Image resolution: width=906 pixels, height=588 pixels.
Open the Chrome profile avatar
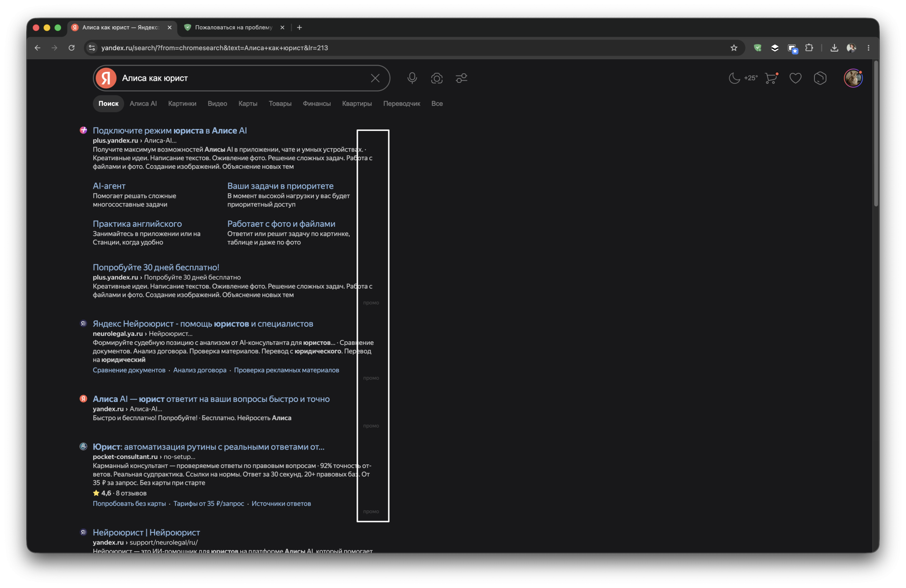pyautogui.click(x=851, y=48)
